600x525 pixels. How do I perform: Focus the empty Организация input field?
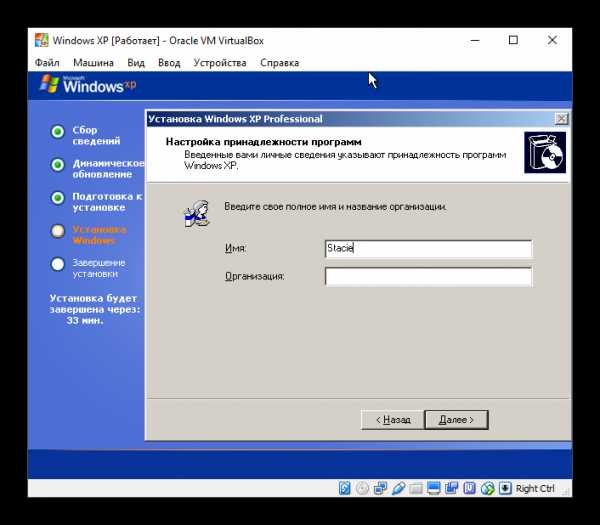coord(428,276)
